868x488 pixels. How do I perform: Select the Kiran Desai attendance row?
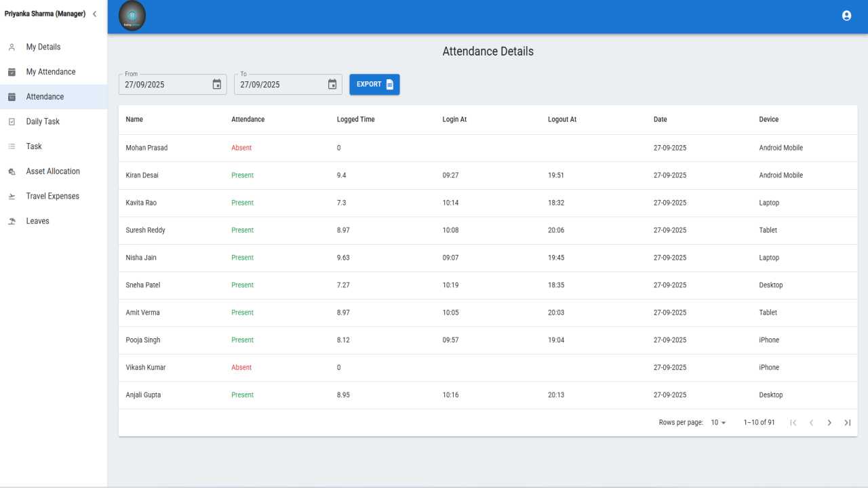[488, 176]
